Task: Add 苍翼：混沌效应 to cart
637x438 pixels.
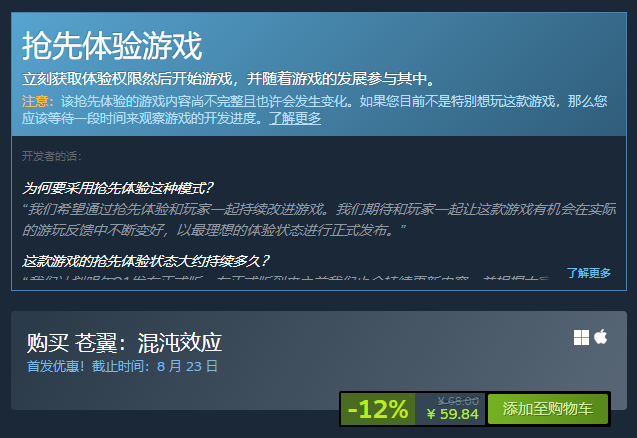Action: click(x=548, y=409)
